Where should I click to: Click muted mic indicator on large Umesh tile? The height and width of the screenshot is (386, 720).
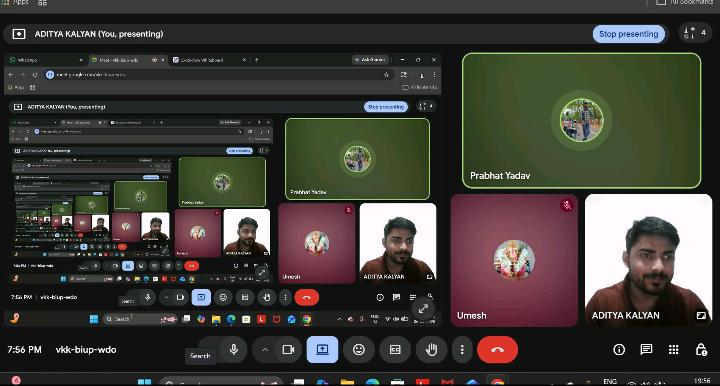click(567, 205)
